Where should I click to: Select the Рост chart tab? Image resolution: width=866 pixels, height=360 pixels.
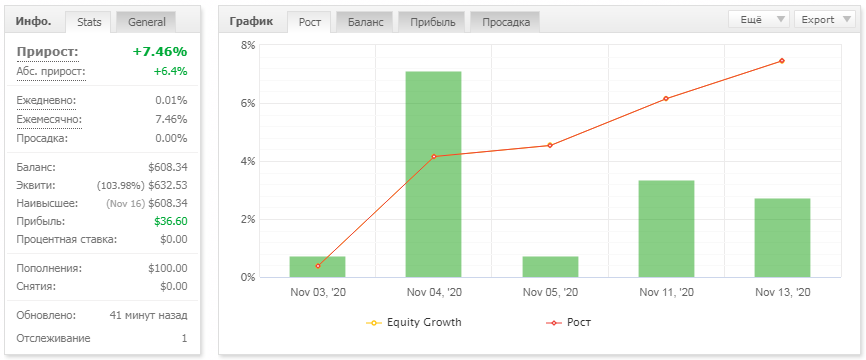coord(309,22)
